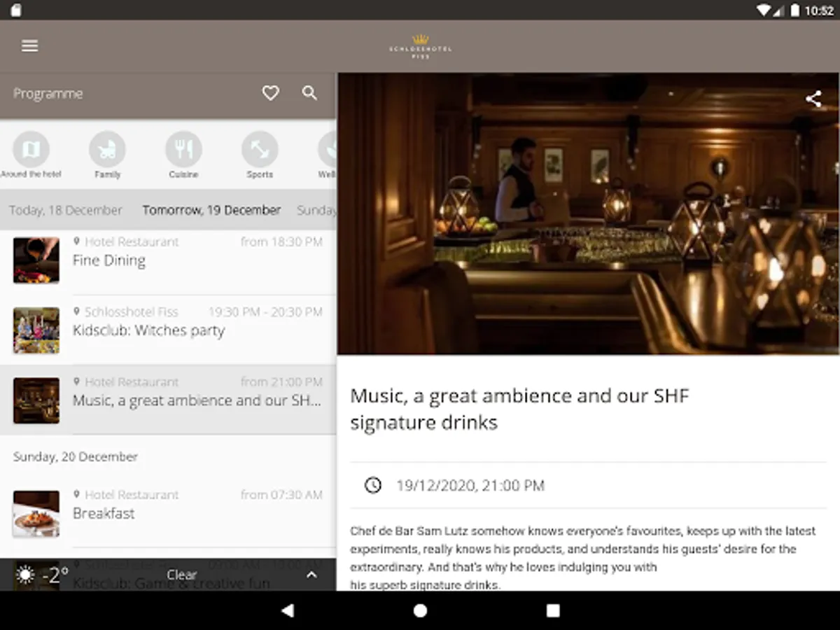This screenshot has width=840, height=630.
Task: Tap Hotel Restaurant location of Fine Dining
Action: tap(132, 241)
